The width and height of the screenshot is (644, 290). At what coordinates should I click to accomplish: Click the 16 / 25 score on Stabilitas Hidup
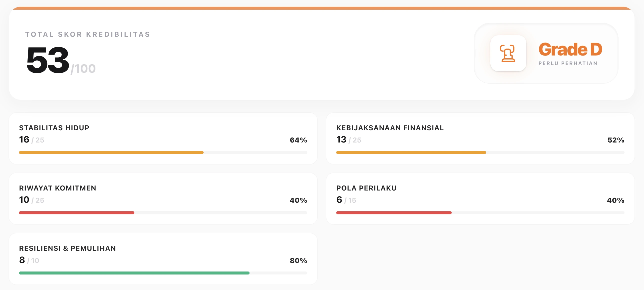(31, 140)
